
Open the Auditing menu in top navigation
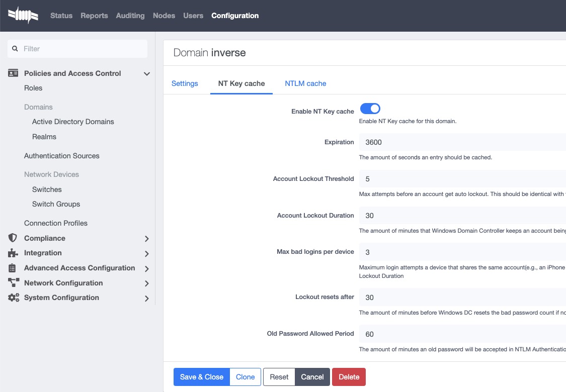coord(130,16)
